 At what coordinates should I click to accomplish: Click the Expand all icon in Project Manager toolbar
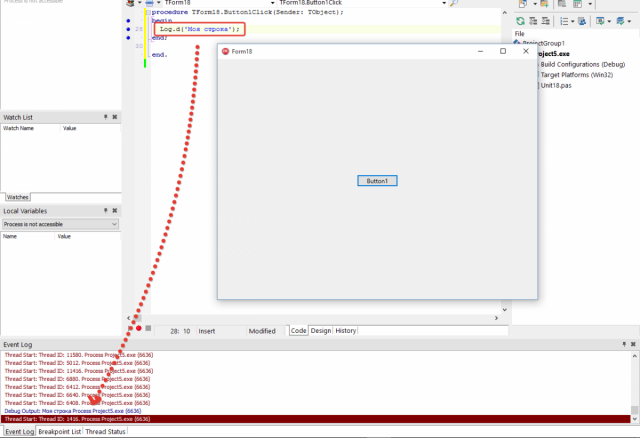tap(533, 21)
